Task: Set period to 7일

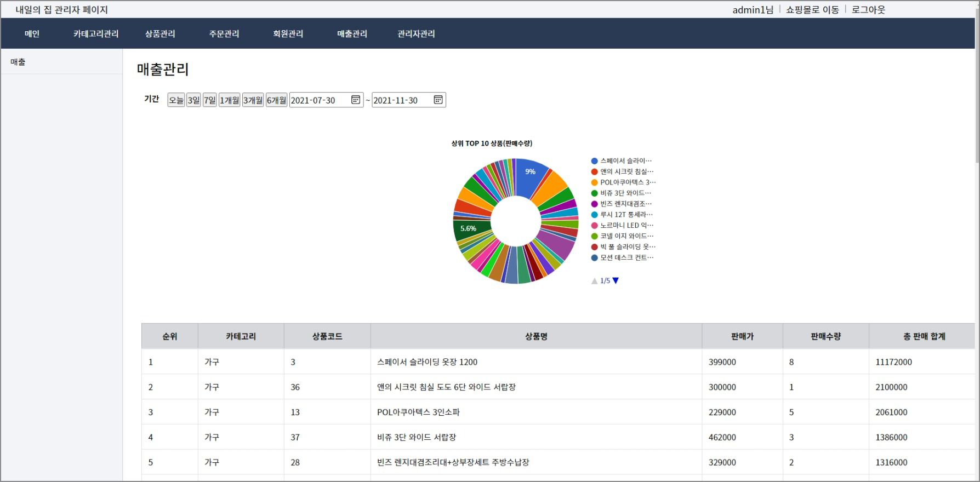Action: point(209,100)
